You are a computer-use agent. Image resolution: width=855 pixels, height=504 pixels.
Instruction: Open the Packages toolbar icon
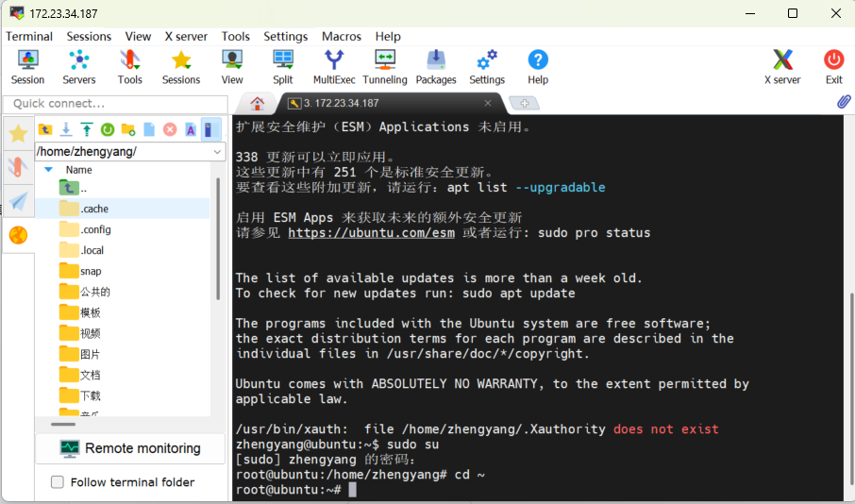tap(436, 67)
